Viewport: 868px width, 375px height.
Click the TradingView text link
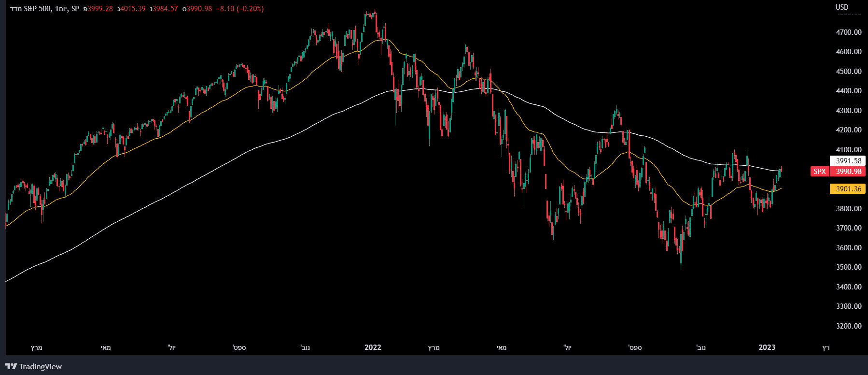[41, 367]
